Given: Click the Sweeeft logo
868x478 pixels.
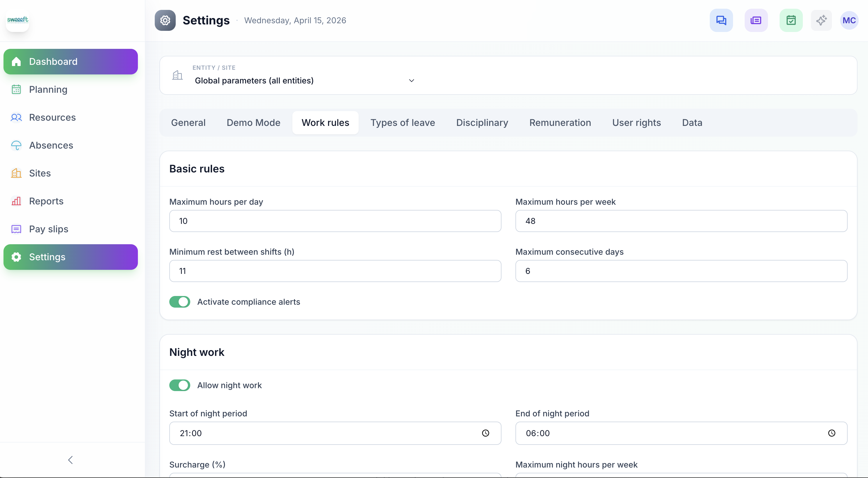Looking at the screenshot, I should point(17,20).
